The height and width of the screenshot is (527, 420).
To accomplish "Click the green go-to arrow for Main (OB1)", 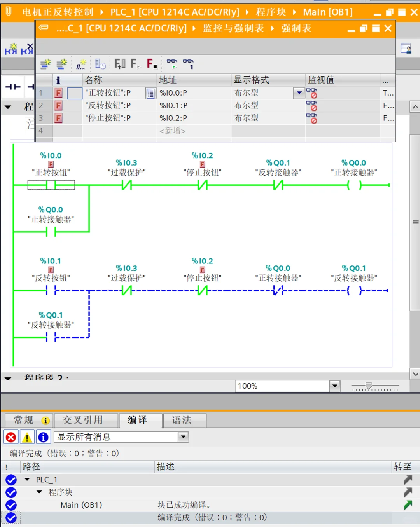I will point(408,505).
